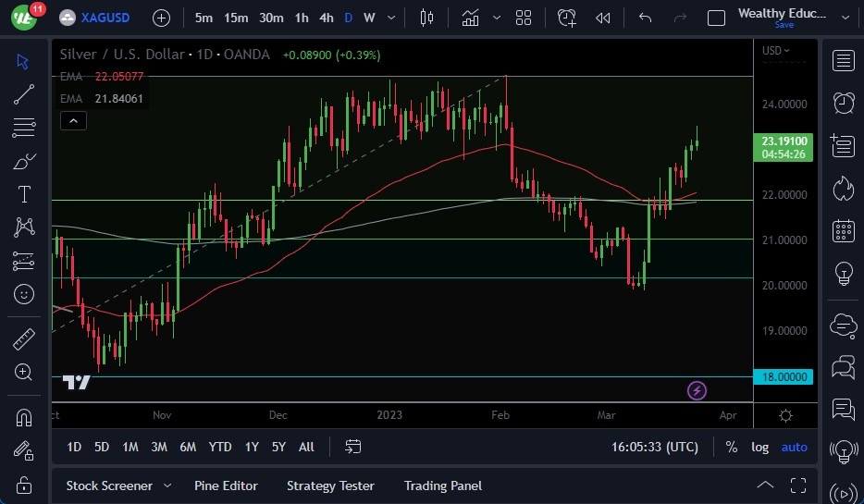Select the 4h timeframe button
The width and height of the screenshot is (864, 504).
coord(326,18)
